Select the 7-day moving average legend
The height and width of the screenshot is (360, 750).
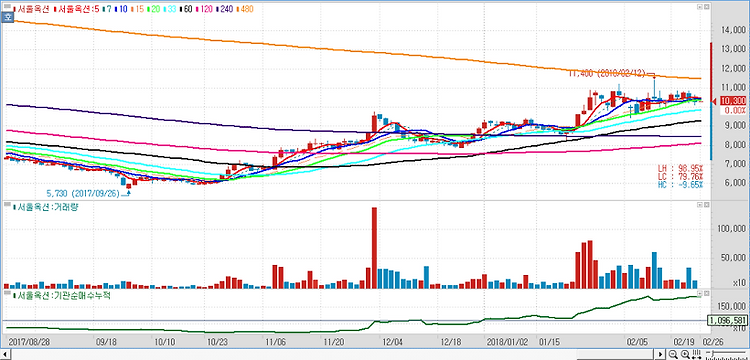click(x=107, y=9)
